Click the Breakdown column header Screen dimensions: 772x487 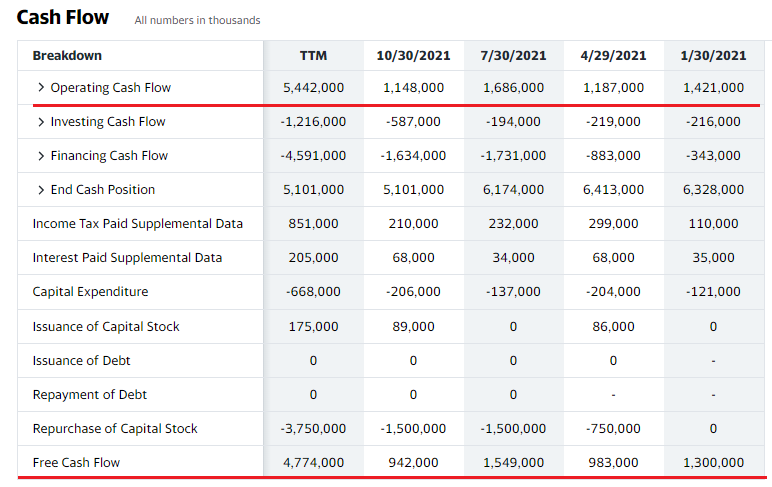pyautogui.click(x=67, y=55)
